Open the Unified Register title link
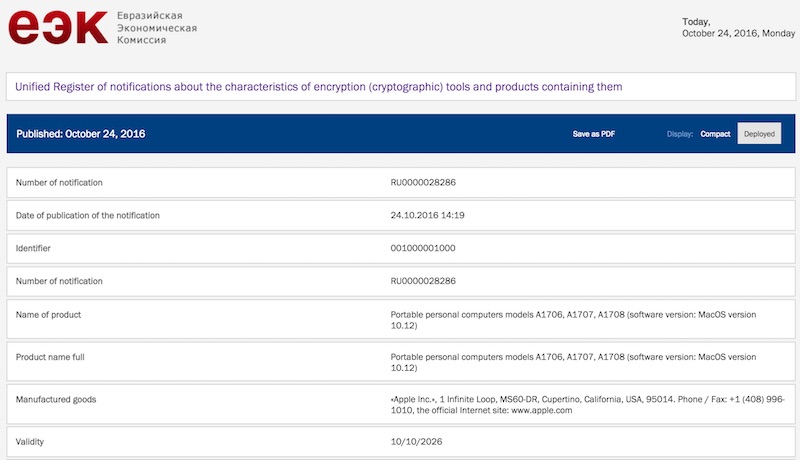 pos(318,87)
